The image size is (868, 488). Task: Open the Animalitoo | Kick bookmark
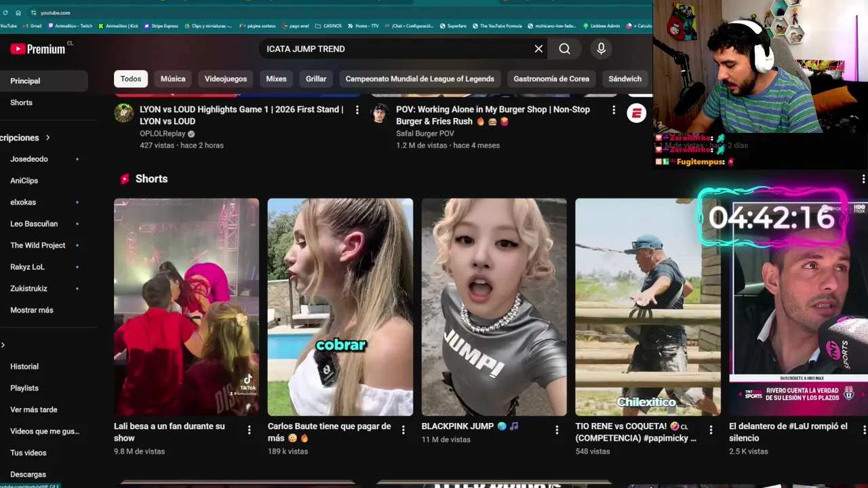point(118,26)
